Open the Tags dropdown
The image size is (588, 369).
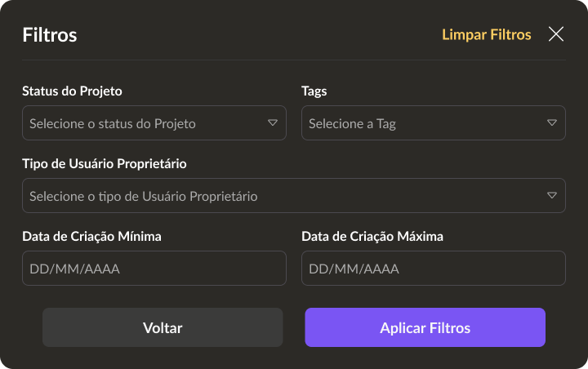[x=425, y=123]
